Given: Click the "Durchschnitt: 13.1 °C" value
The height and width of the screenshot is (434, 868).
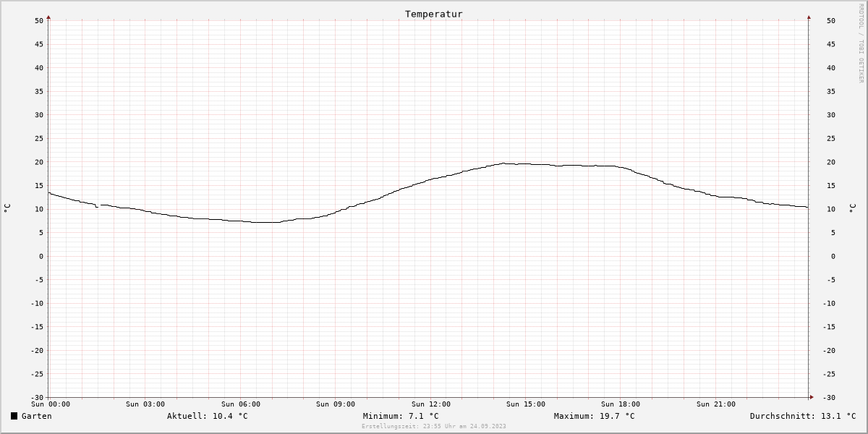Looking at the screenshot, I should (x=803, y=416).
